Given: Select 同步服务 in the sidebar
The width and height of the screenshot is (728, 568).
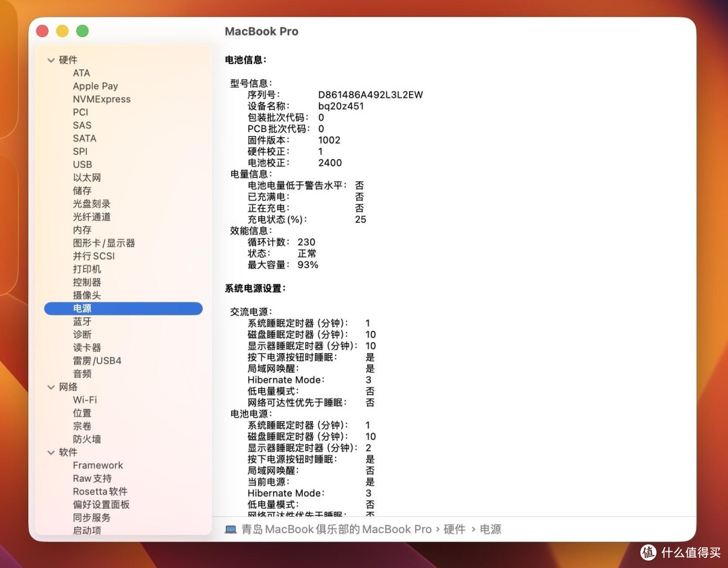Looking at the screenshot, I should pyautogui.click(x=92, y=517).
